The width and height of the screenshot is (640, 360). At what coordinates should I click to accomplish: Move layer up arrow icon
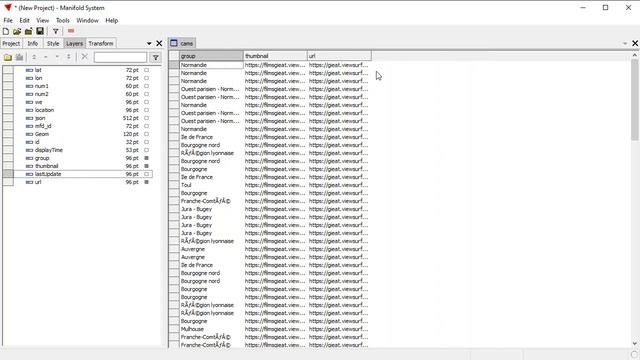click(x=46, y=57)
